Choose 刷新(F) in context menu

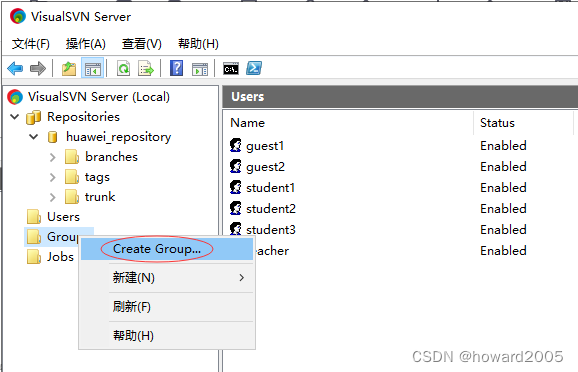click(x=167, y=307)
